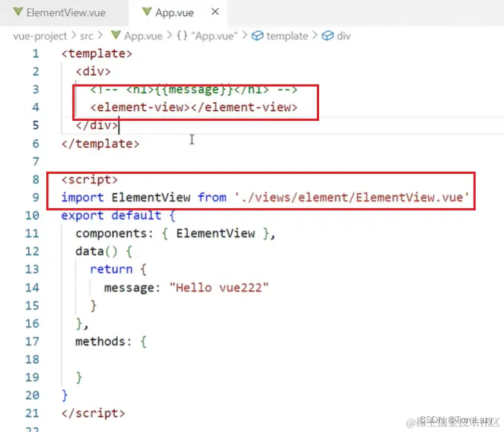Screen dimensions: 504x432
Task: Open "App.vue" module symbol breadcrumb
Action: tap(215, 36)
